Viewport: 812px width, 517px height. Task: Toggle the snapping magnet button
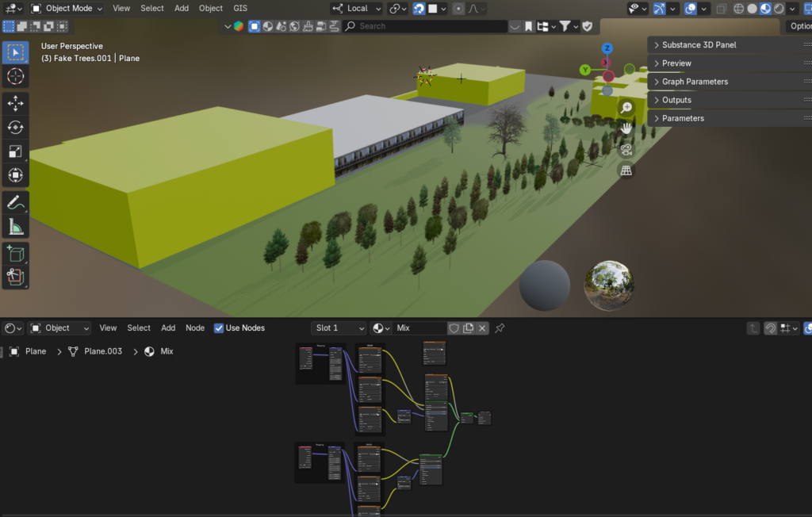(419, 9)
